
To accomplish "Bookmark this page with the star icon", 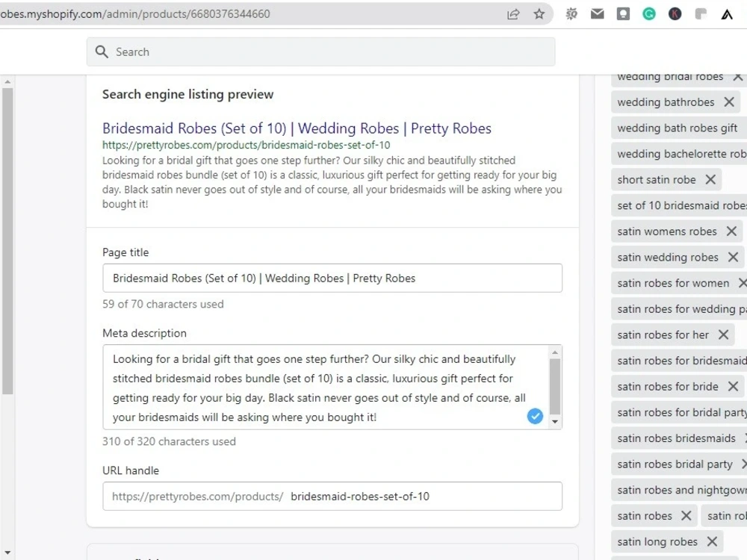I will coord(539,14).
